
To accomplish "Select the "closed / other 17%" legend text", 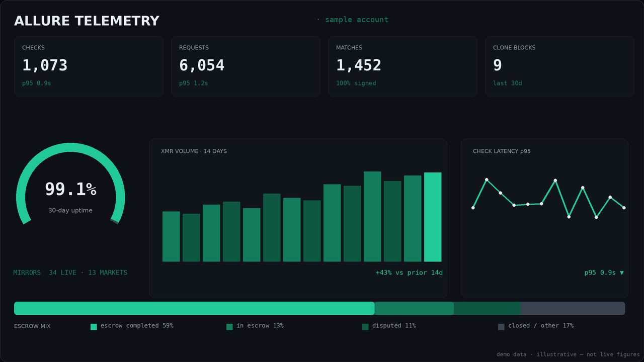I will coord(541,326).
